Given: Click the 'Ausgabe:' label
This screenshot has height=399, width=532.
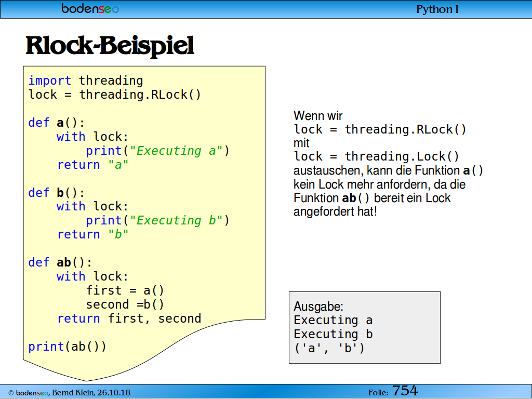Looking at the screenshot, I should [x=318, y=307].
